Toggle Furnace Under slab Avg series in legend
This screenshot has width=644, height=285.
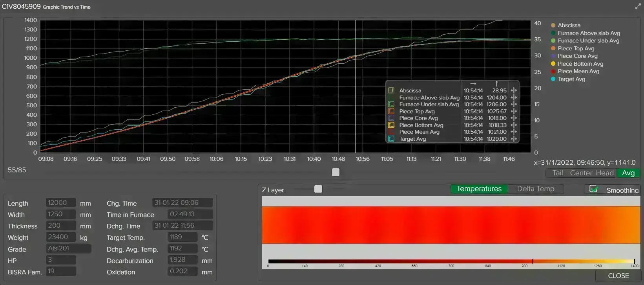pos(585,40)
